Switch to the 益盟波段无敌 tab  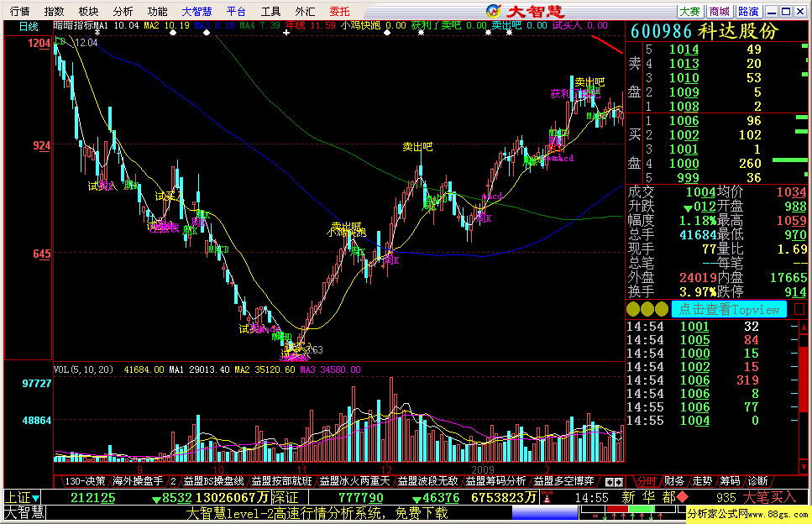coord(427,481)
